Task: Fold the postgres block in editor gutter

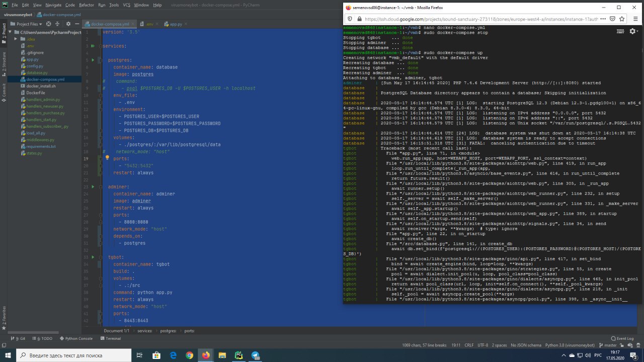Action: pyautogui.click(x=101, y=60)
